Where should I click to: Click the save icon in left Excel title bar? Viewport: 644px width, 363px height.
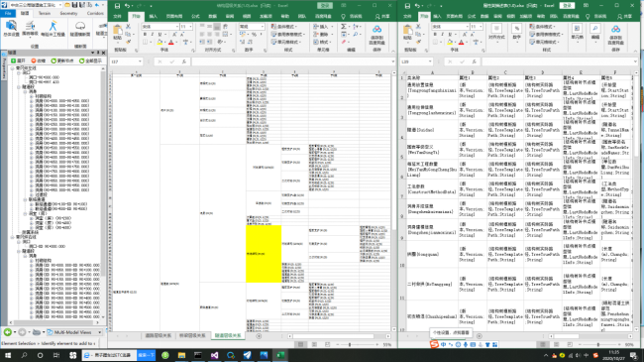(x=117, y=6)
